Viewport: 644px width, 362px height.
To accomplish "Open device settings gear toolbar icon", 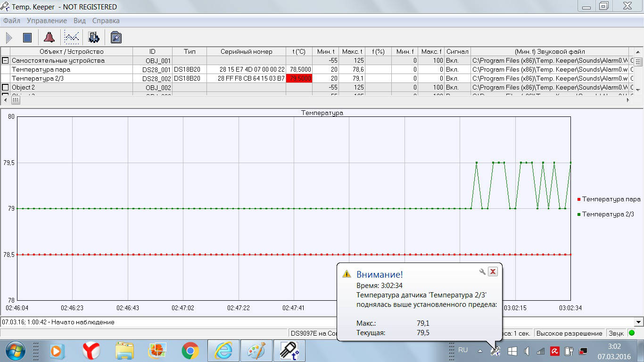I will (94, 37).
